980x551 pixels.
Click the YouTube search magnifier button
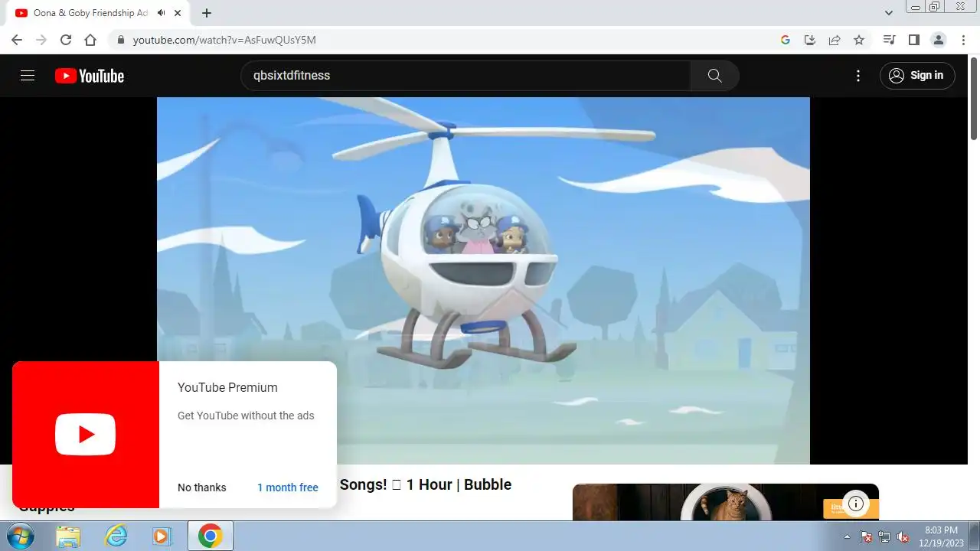[x=714, y=76]
